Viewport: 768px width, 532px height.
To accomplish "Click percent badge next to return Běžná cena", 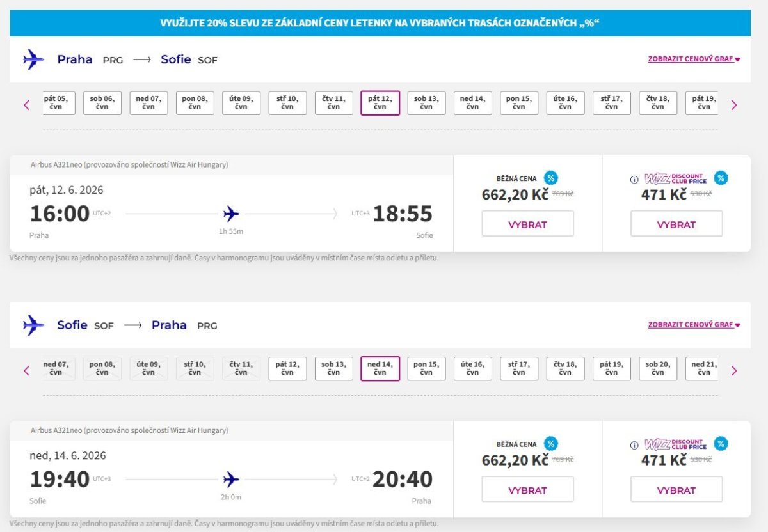I will [x=550, y=444].
